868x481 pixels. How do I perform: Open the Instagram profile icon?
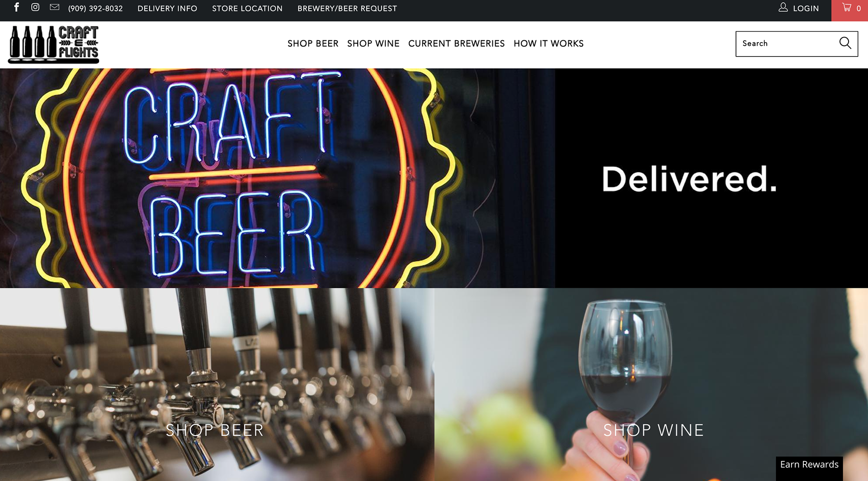click(35, 7)
